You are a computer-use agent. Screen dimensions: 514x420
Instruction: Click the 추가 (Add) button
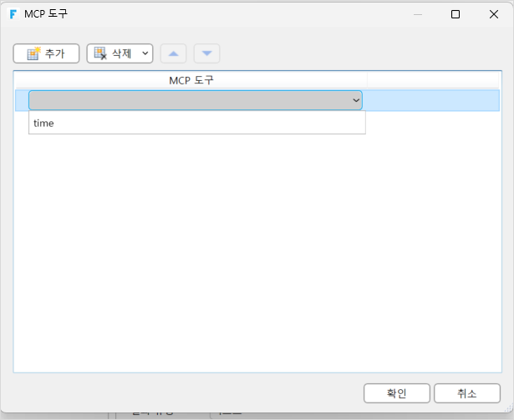click(x=46, y=53)
